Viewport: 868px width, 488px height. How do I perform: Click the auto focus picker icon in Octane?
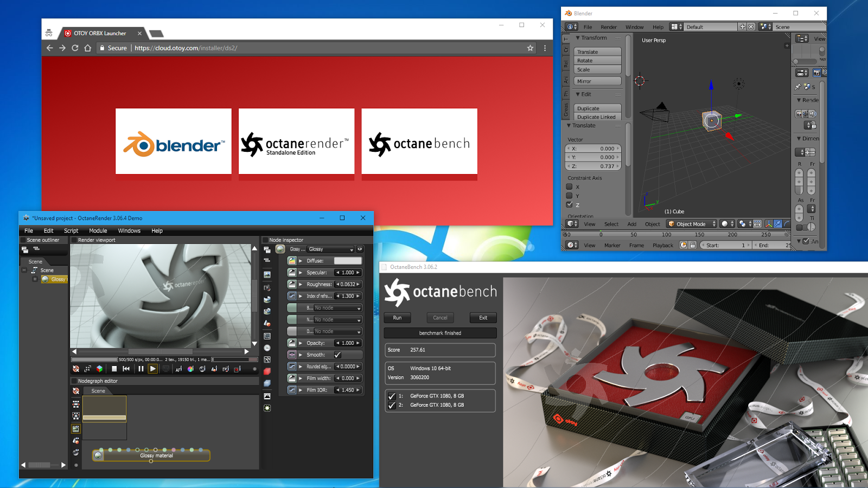click(x=178, y=369)
